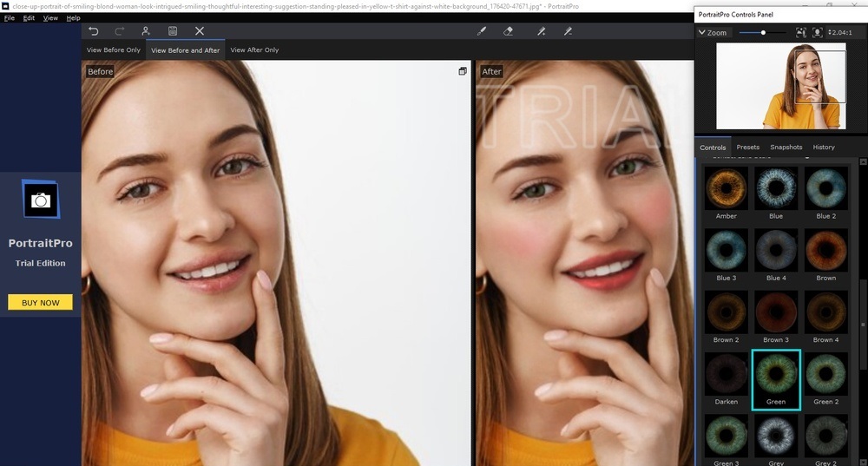Choose the Grey contact lens
868x466 pixels.
pos(776,440)
